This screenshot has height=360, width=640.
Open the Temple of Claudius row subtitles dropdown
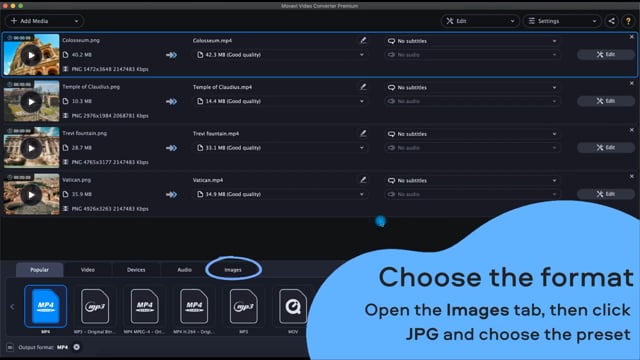click(472, 87)
